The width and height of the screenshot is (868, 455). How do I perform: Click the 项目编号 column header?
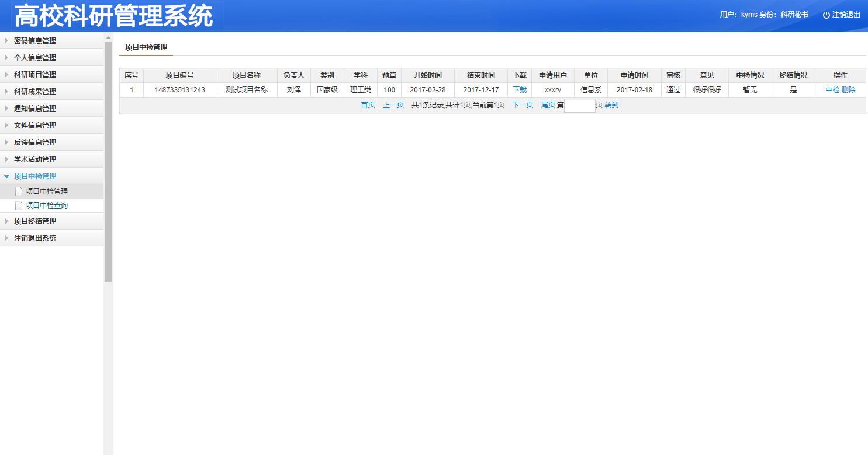click(x=179, y=75)
